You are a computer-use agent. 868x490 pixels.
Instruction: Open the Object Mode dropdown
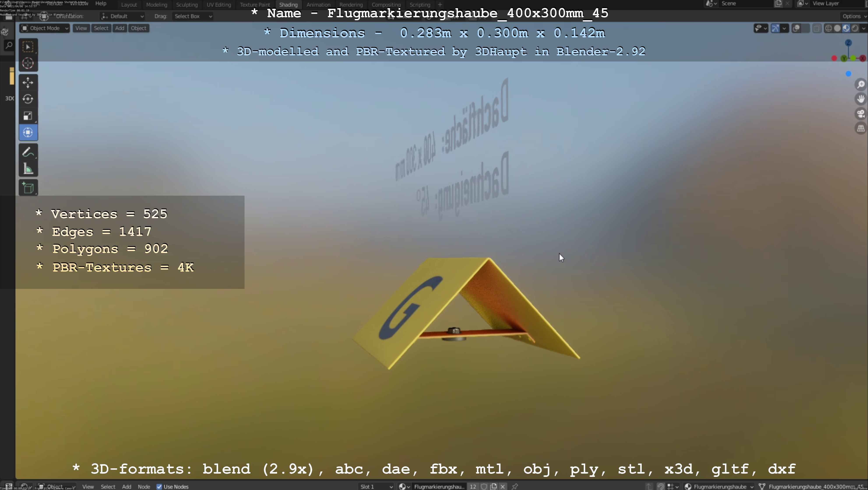click(44, 28)
